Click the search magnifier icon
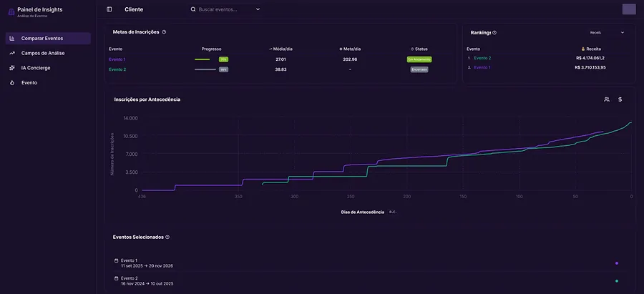Viewport: 644px width, 294px height. coord(193,9)
